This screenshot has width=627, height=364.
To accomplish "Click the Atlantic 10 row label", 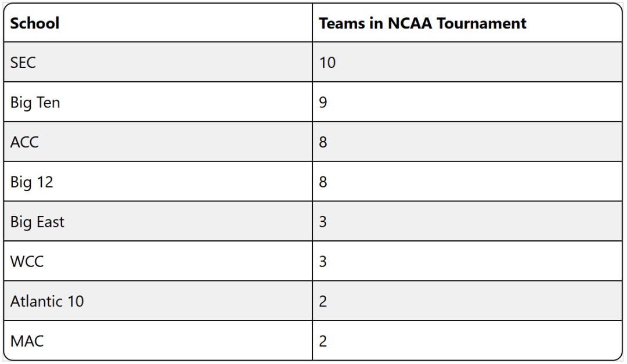I will pos(47,301).
